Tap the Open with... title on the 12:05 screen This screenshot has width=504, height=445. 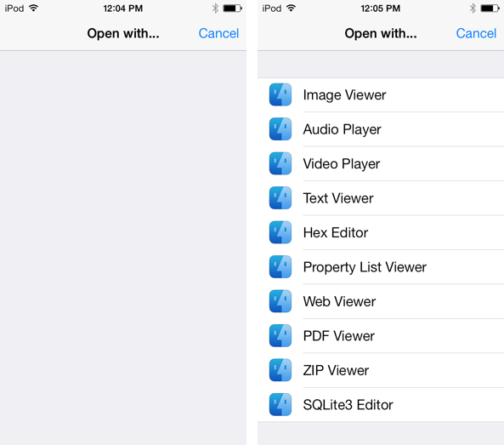click(381, 33)
